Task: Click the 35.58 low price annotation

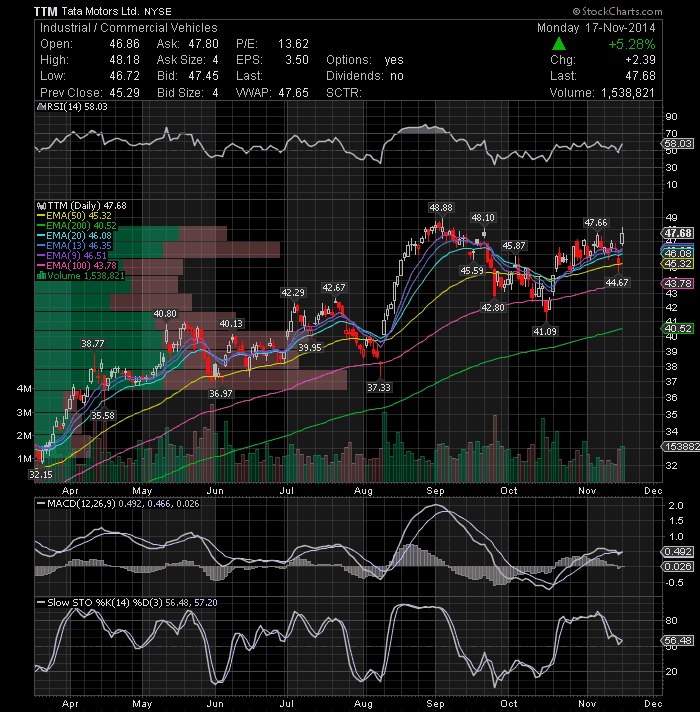Action: pyautogui.click(x=103, y=415)
